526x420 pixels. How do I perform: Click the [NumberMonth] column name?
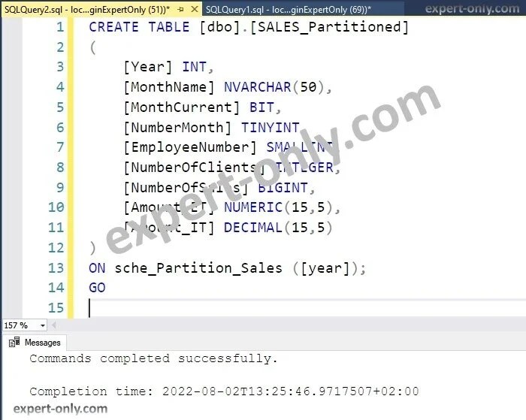177,128
